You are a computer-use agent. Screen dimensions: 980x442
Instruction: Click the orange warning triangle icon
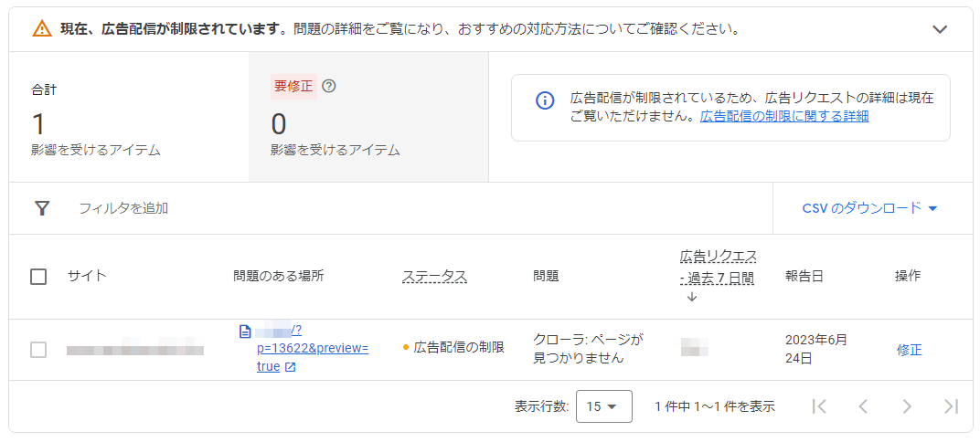(42, 29)
